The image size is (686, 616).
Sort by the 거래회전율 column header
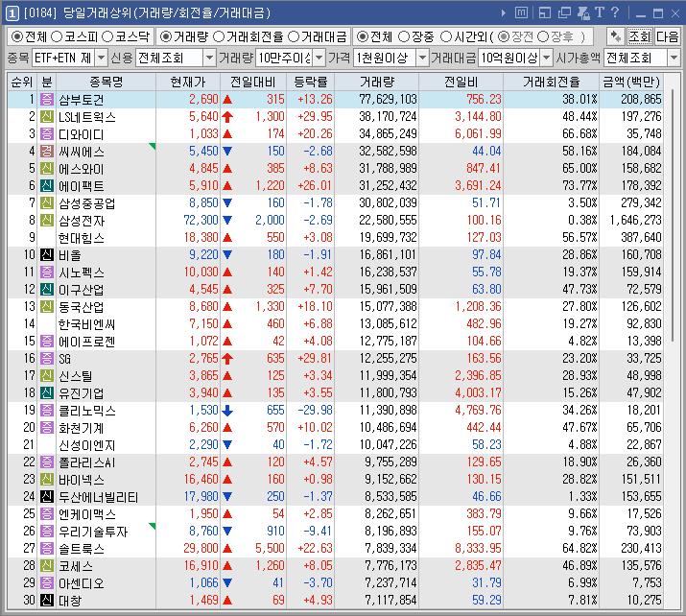[x=552, y=82]
